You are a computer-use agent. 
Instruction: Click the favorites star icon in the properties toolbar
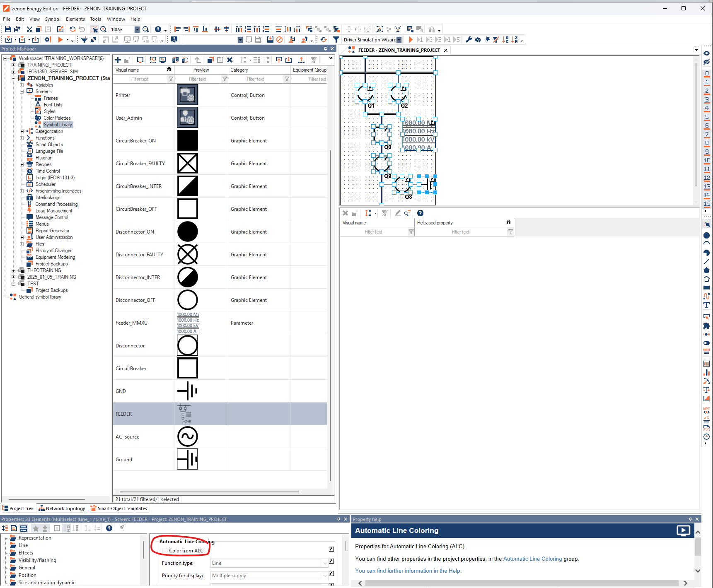pyautogui.click(x=36, y=528)
